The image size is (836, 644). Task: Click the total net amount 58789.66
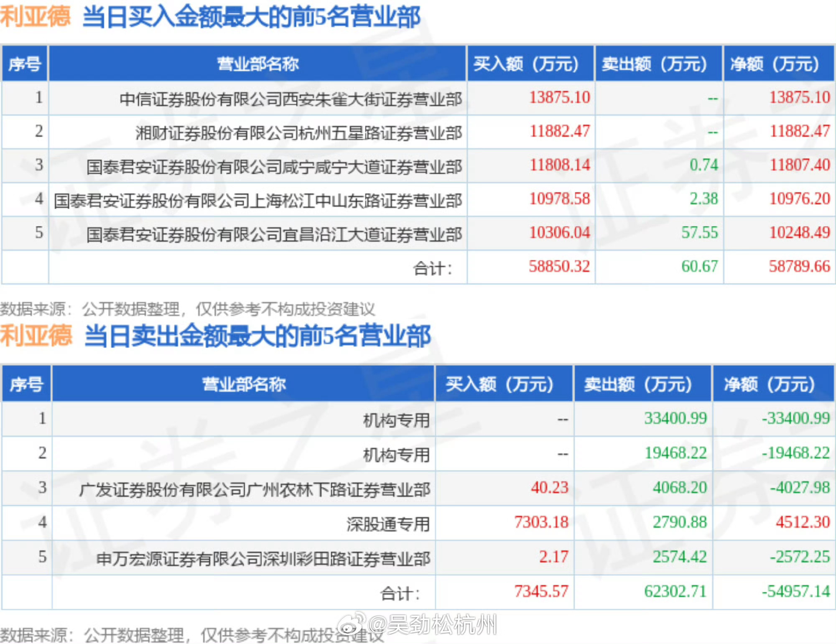coord(799,266)
